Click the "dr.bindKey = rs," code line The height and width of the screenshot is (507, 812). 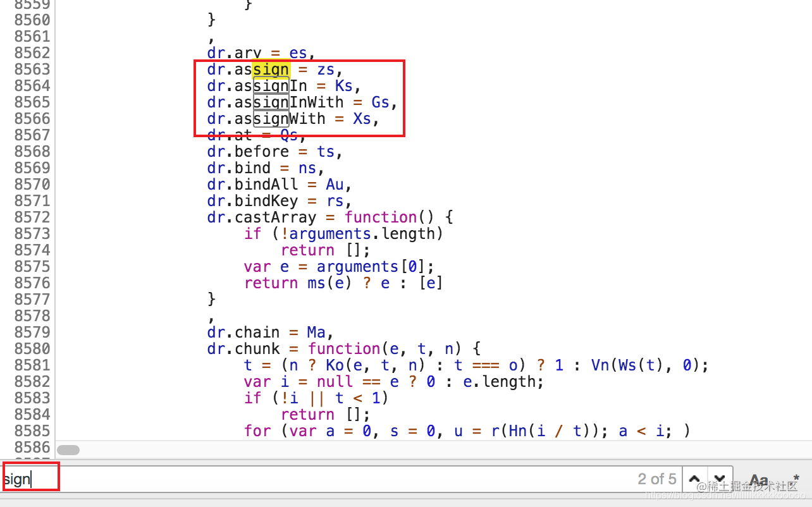tap(280, 201)
